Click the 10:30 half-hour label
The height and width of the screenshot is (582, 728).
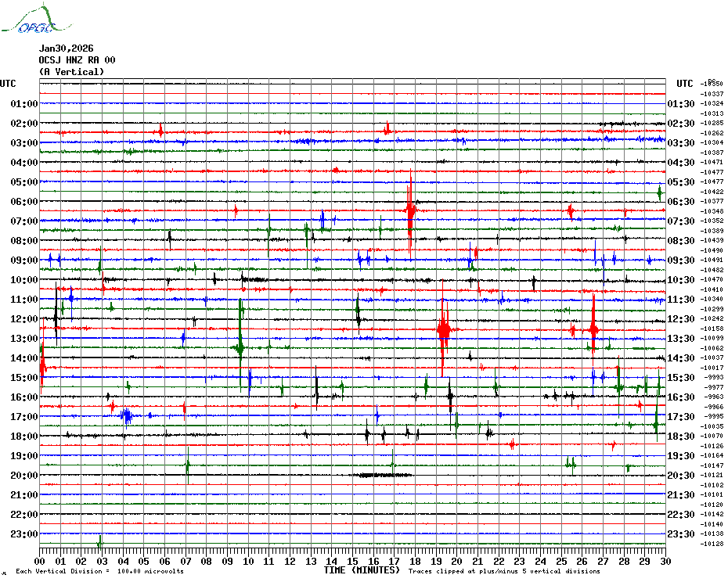click(x=681, y=279)
